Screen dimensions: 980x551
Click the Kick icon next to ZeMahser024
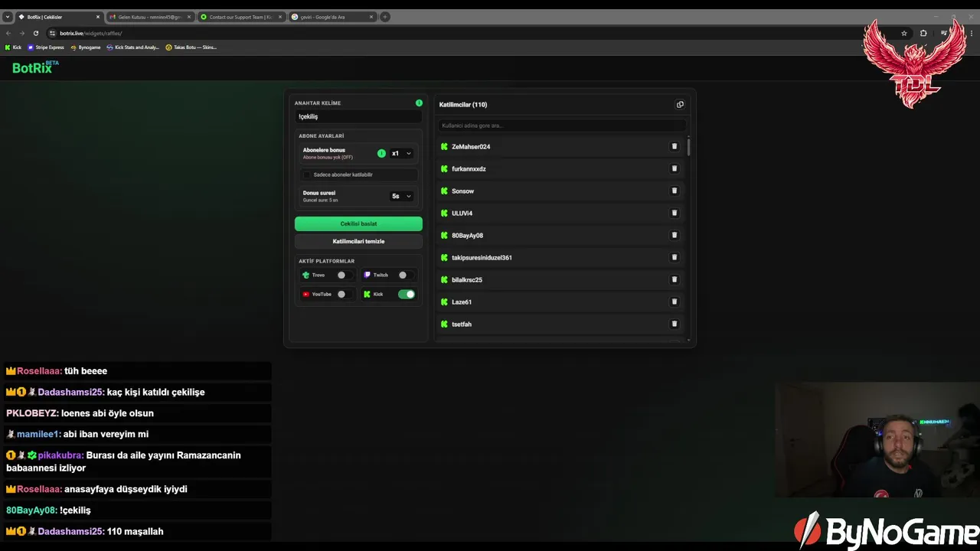point(444,146)
